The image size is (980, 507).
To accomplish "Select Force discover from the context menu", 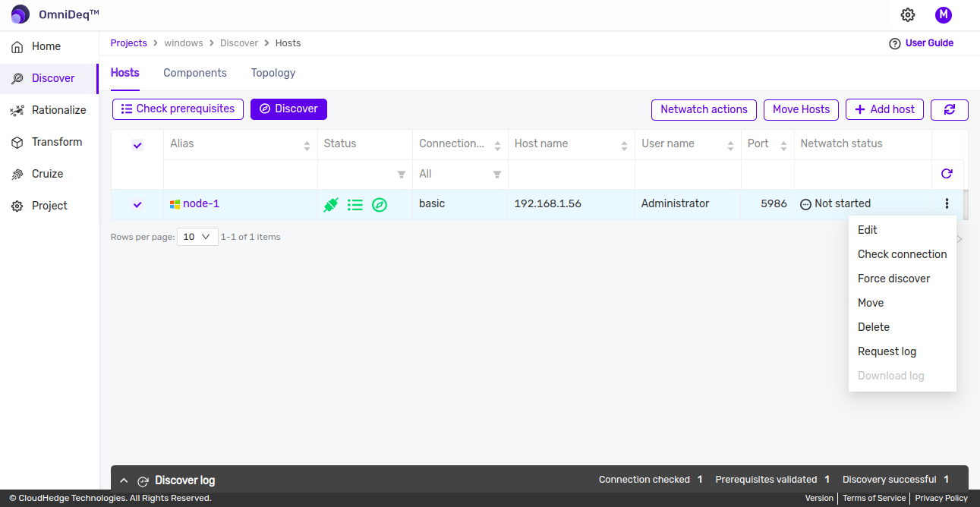I will (x=903, y=279).
